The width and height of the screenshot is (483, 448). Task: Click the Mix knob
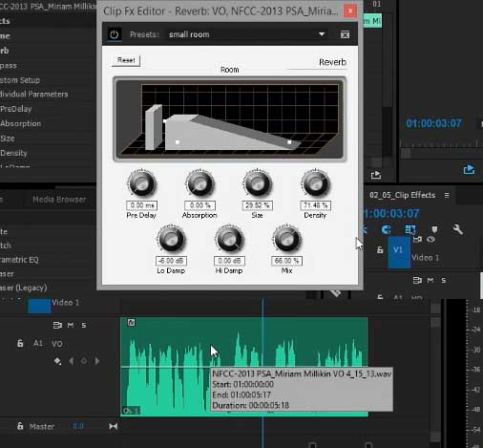(286, 239)
